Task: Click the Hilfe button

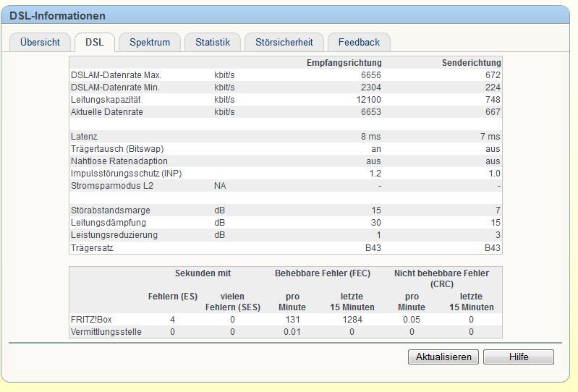Action: (519, 357)
